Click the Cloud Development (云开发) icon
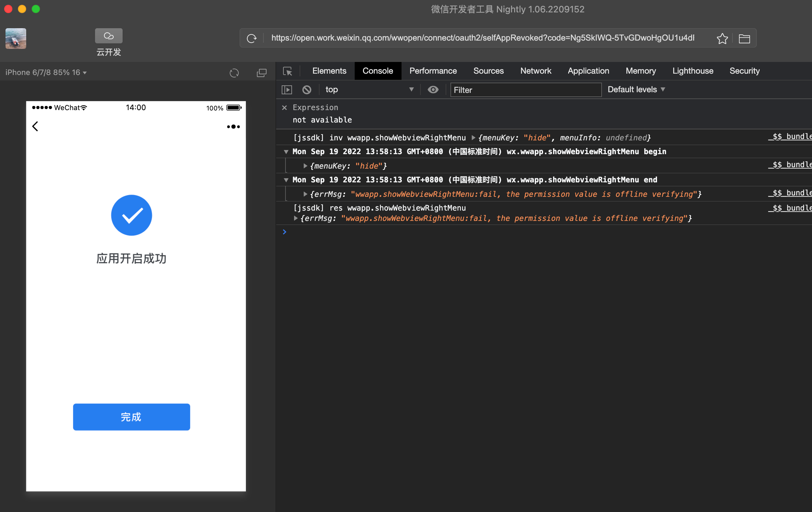Viewport: 812px width, 512px height. click(108, 36)
